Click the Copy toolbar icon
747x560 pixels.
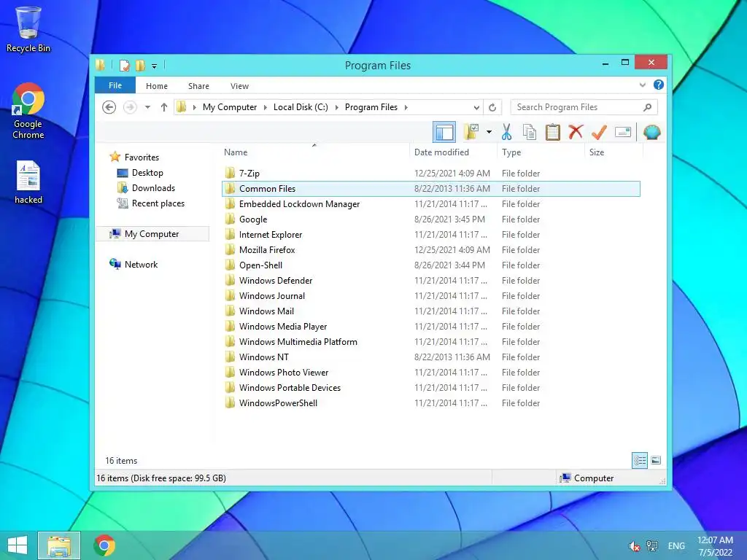530,132
